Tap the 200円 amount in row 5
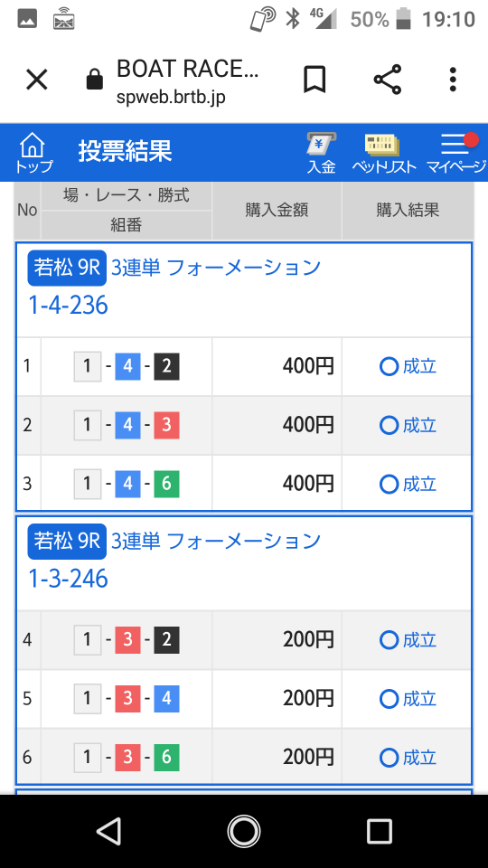Screen dimensions: 488x868 tap(308, 699)
